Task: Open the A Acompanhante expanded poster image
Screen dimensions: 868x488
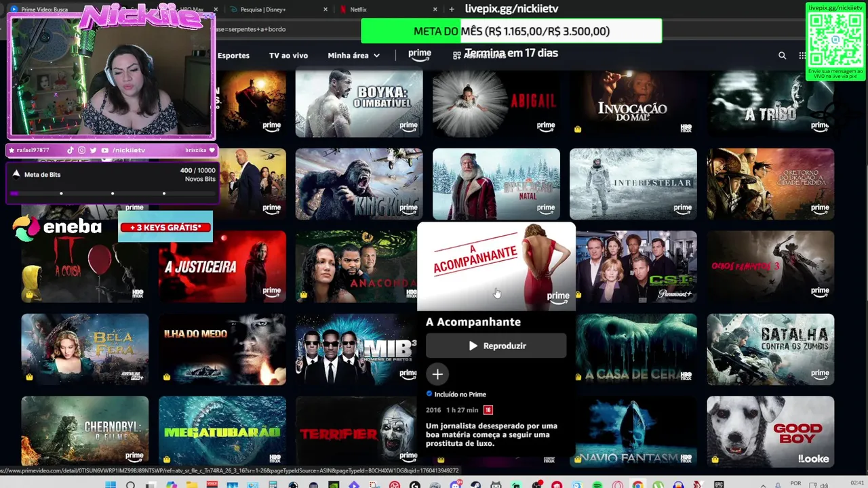Action: point(496,266)
